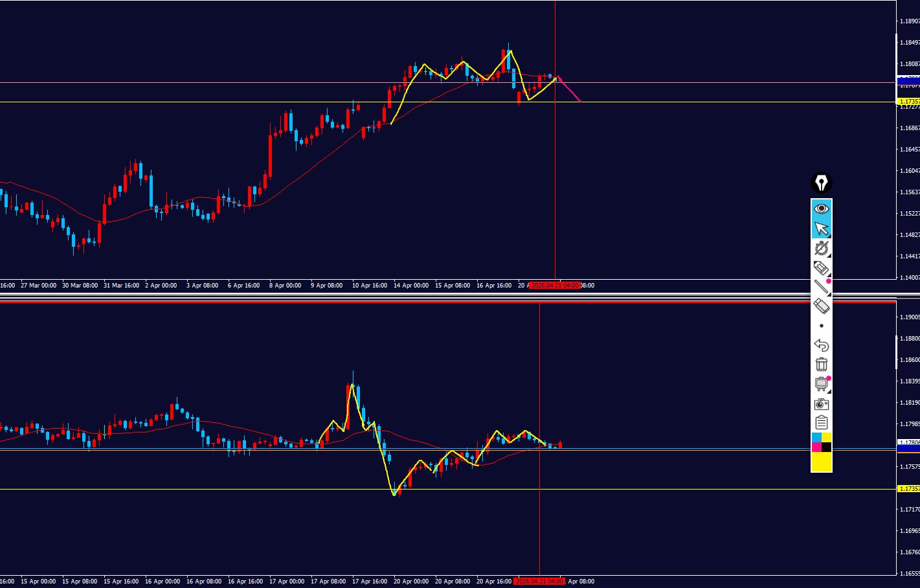Screen dimensions: 920x588
Task: Click the clipboard icon in the toolbar
Action: click(x=821, y=423)
